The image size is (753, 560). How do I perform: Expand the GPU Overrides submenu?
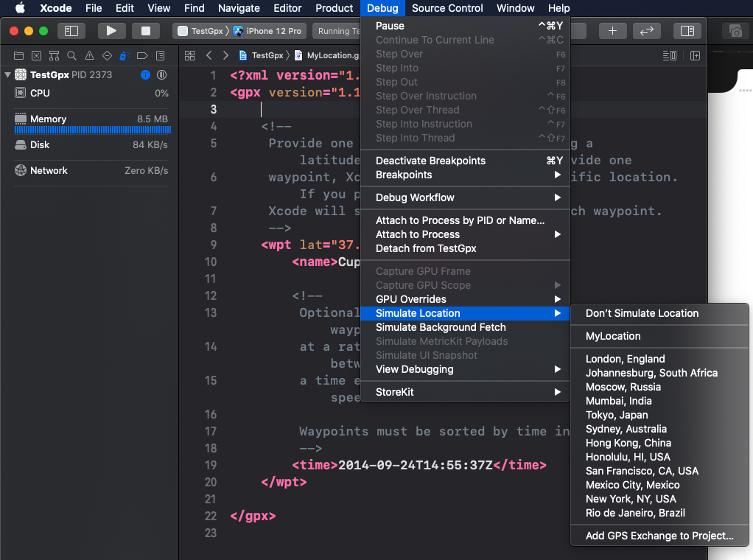pyautogui.click(x=465, y=299)
